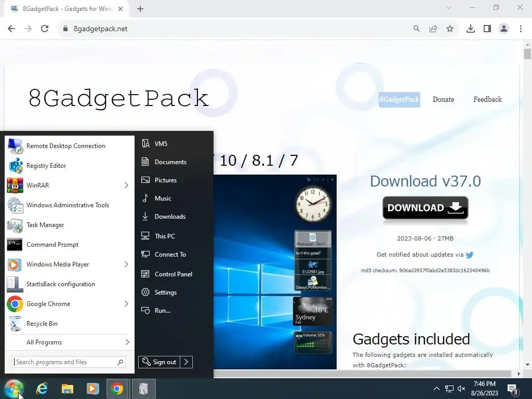
Task: Switch to Chrome via taskbar icon
Action: (117, 389)
